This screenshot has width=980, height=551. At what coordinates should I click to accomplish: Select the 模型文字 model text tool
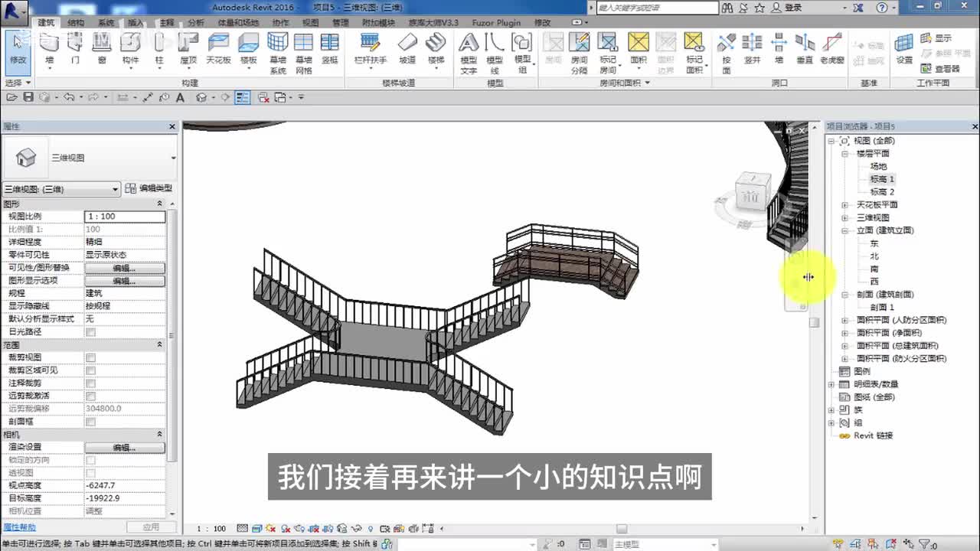pyautogui.click(x=468, y=54)
